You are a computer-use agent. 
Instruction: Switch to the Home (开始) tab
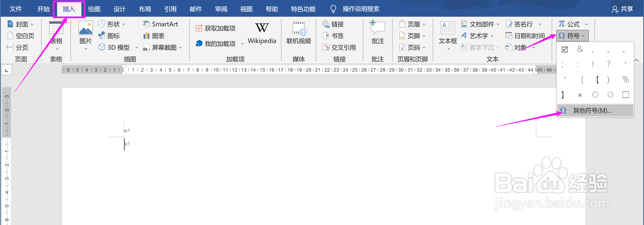point(44,9)
